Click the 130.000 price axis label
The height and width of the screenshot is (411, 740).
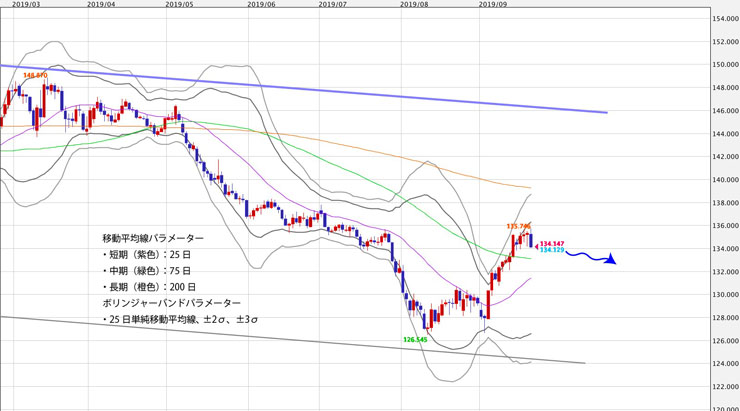pyautogui.click(x=726, y=295)
